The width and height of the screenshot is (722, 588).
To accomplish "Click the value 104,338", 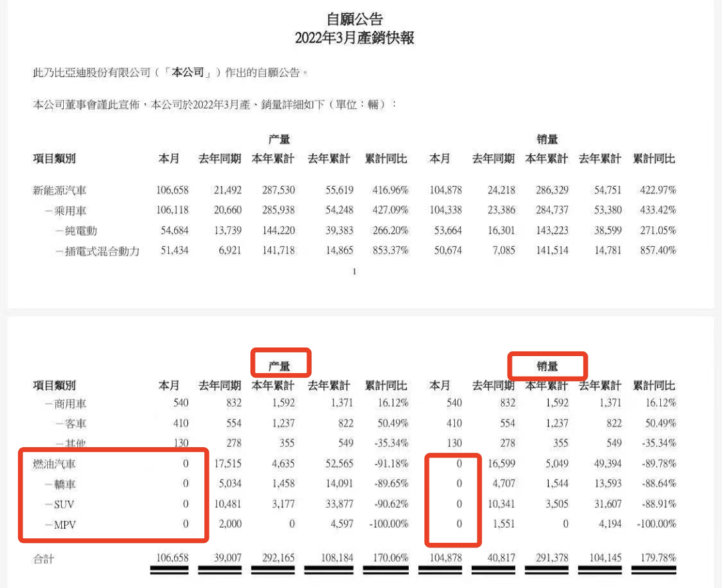I will click(x=446, y=210).
